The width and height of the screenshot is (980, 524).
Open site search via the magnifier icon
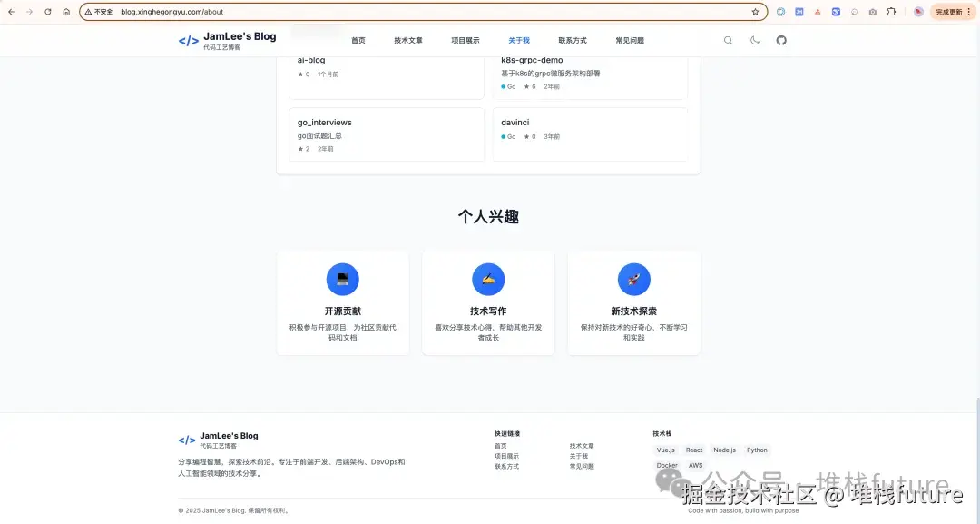pyautogui.click(x=729, y=40)
